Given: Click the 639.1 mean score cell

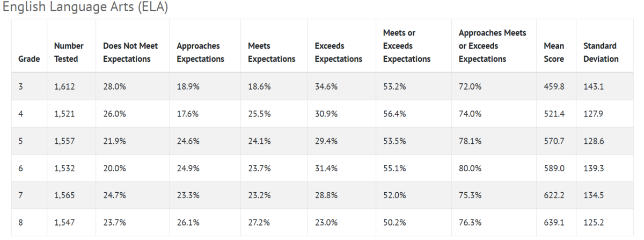Looking at the screenshot, I should point(554,223).
